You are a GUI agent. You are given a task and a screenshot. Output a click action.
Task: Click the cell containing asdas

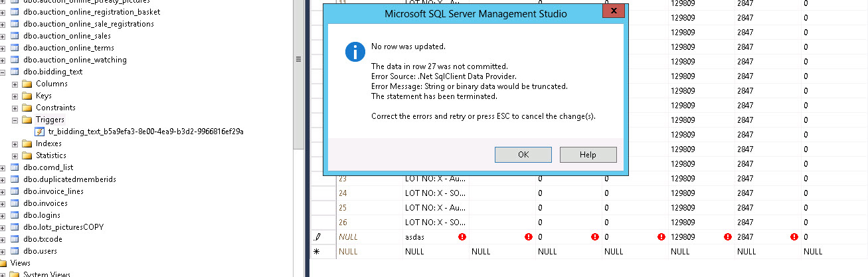pos(436,236)
